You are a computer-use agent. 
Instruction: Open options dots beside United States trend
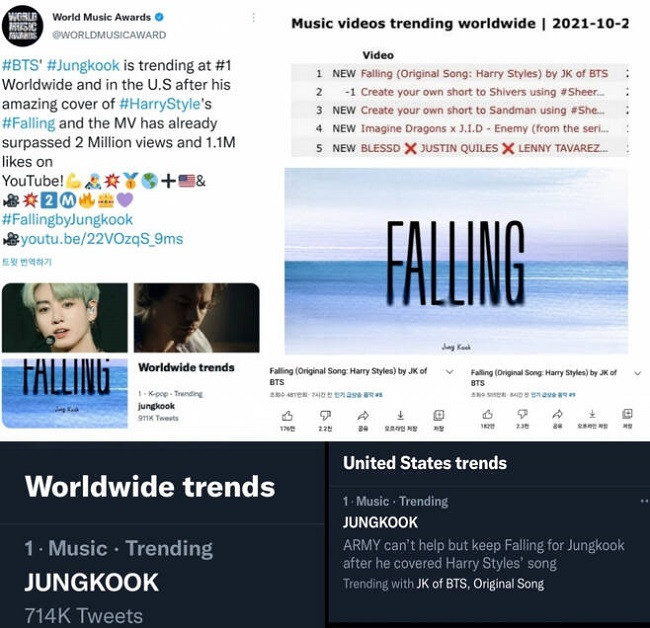pyautogui.click(x=645, y=501)
